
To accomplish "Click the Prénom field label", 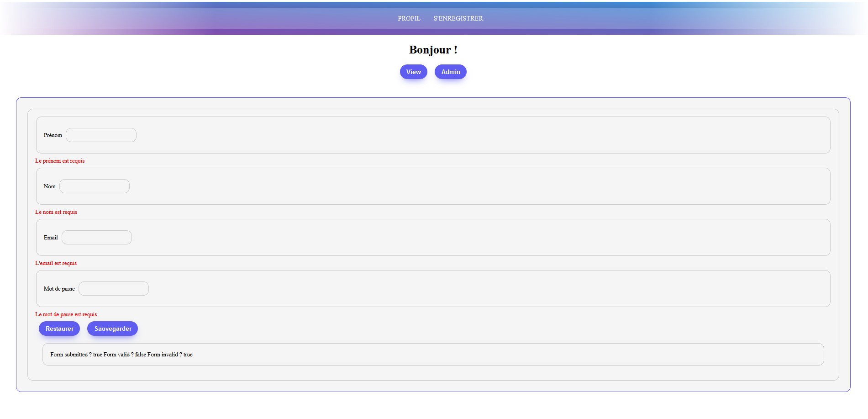I will [53, 135].
